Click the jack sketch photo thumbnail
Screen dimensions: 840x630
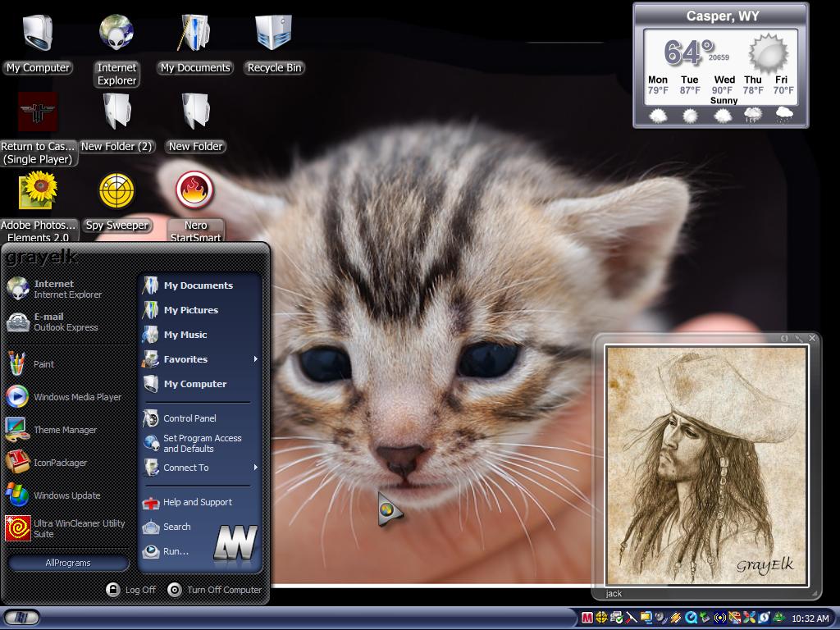(706, 466)
